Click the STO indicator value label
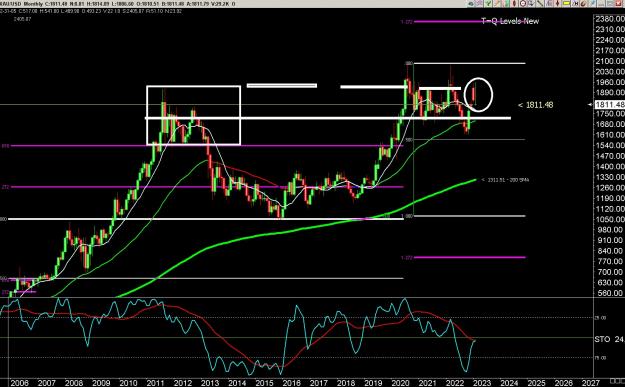 point(609,339)
